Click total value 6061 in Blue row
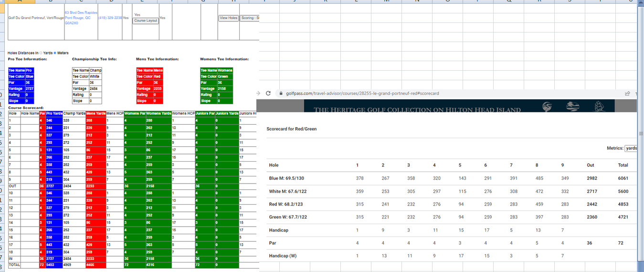 [623, 178]
